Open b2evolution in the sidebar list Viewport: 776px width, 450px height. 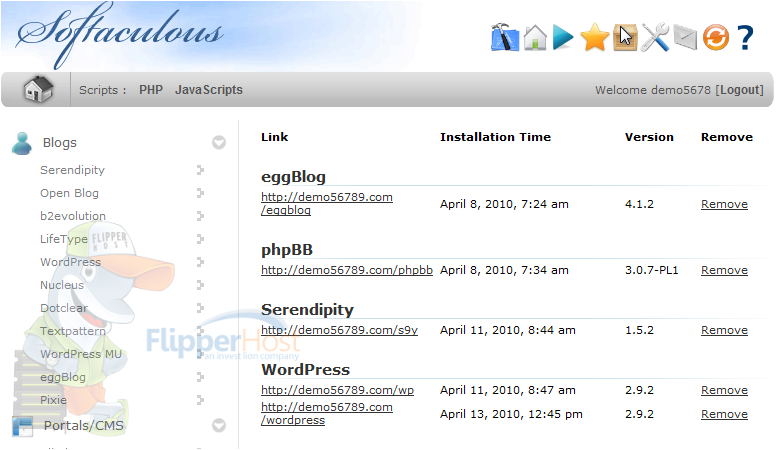[73, 216]
